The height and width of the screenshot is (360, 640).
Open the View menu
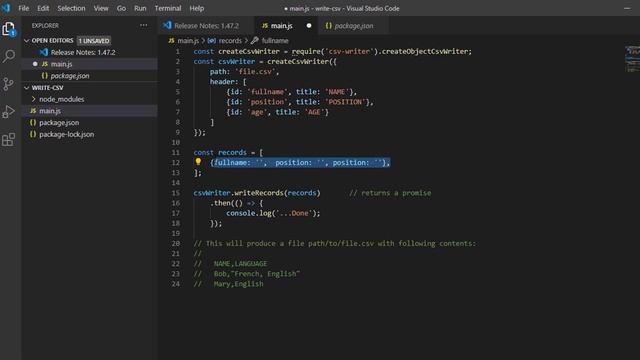tap(101, 8)
